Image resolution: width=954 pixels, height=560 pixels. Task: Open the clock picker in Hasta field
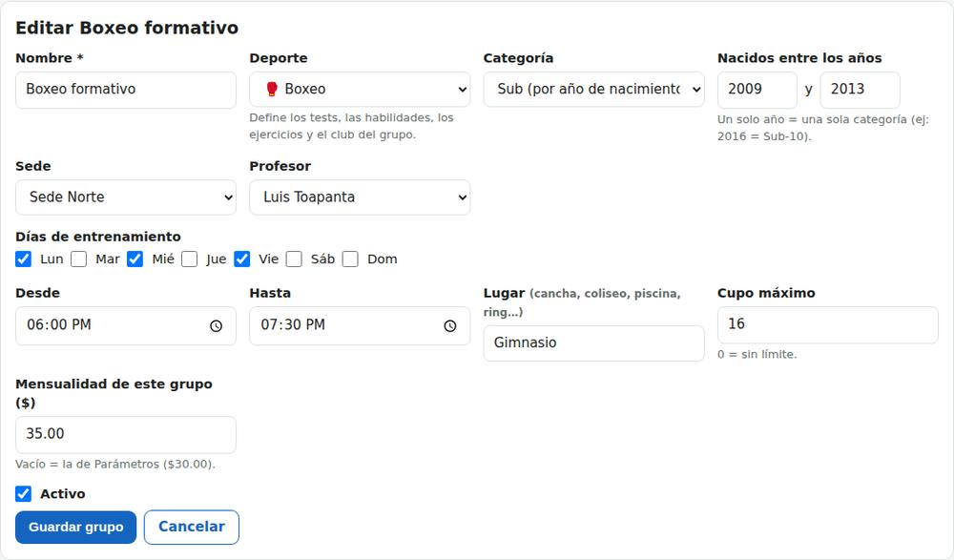coord(449,325)
